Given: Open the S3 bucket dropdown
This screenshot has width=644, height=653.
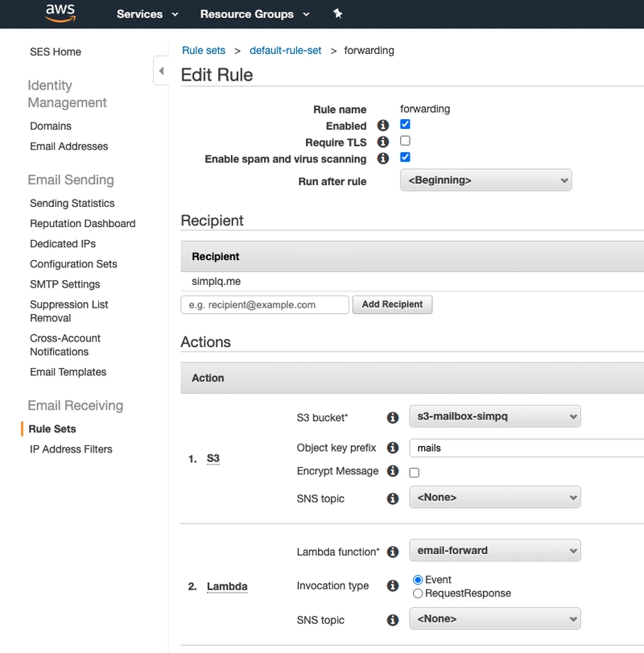Looking at the screenshot, I should point(495,416).
